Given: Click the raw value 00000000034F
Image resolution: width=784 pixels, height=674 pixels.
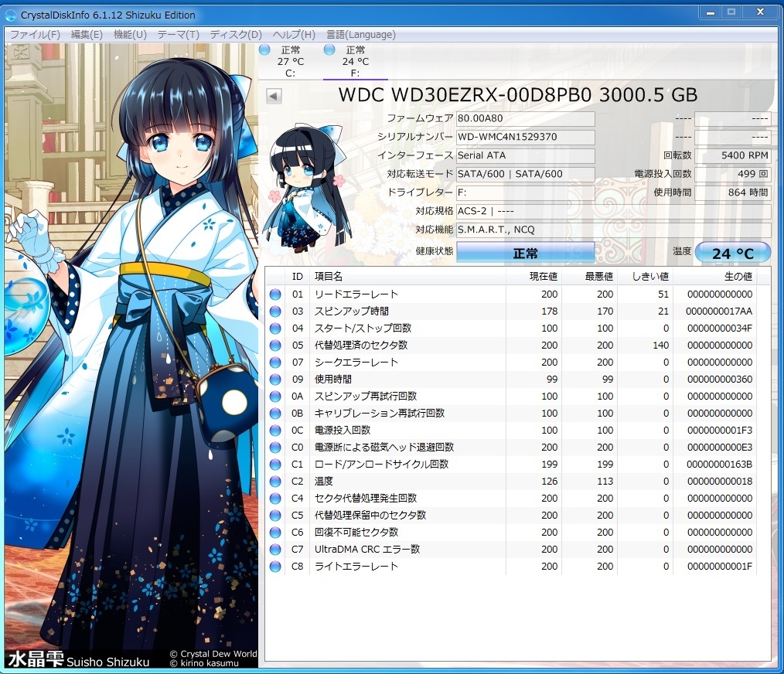Looking at the screenshot, I should 720,328.
